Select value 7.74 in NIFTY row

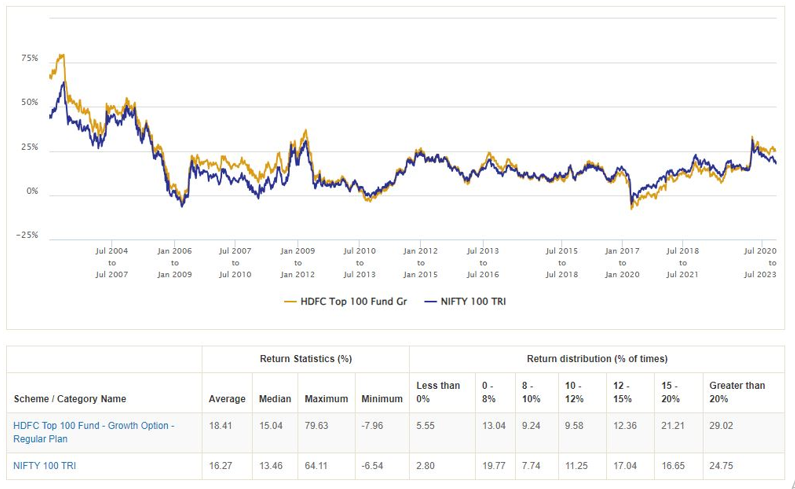click(531, 466)
